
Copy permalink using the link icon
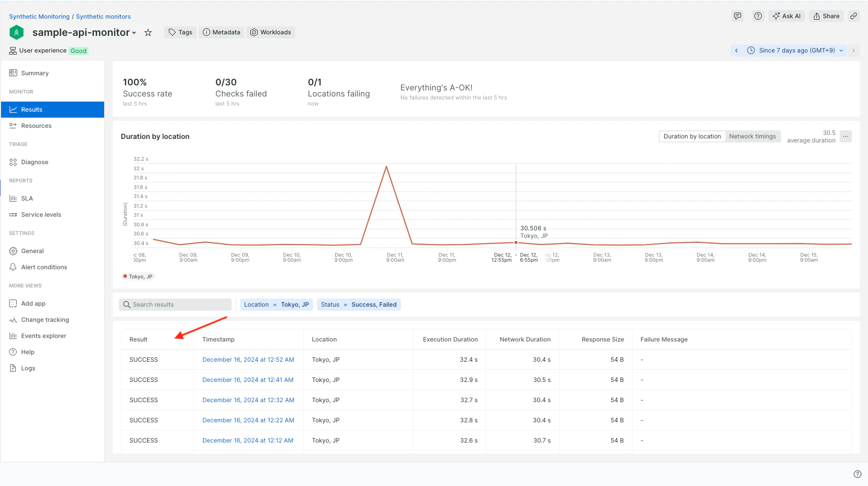click(853, 16)
